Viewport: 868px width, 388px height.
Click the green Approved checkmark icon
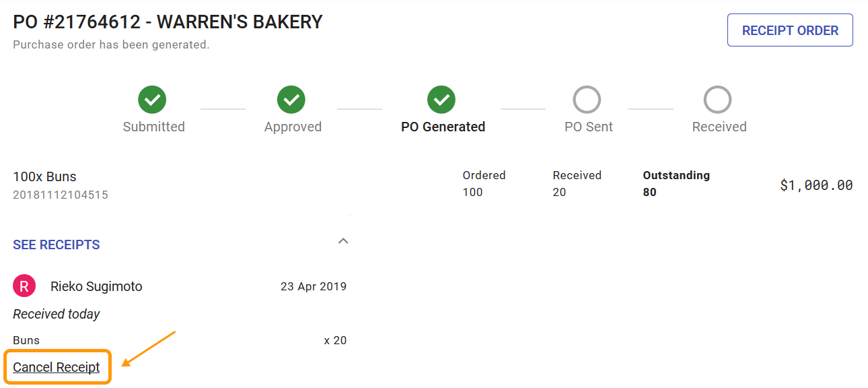292,99
